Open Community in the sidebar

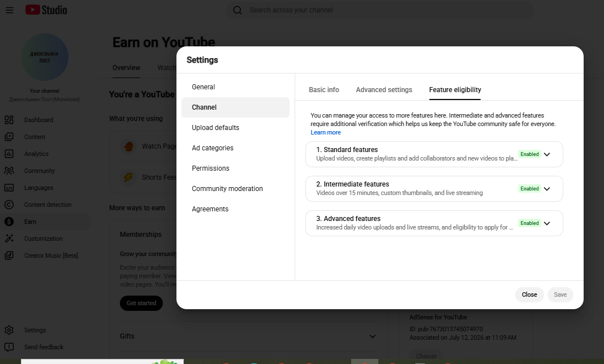coord(45,171)
